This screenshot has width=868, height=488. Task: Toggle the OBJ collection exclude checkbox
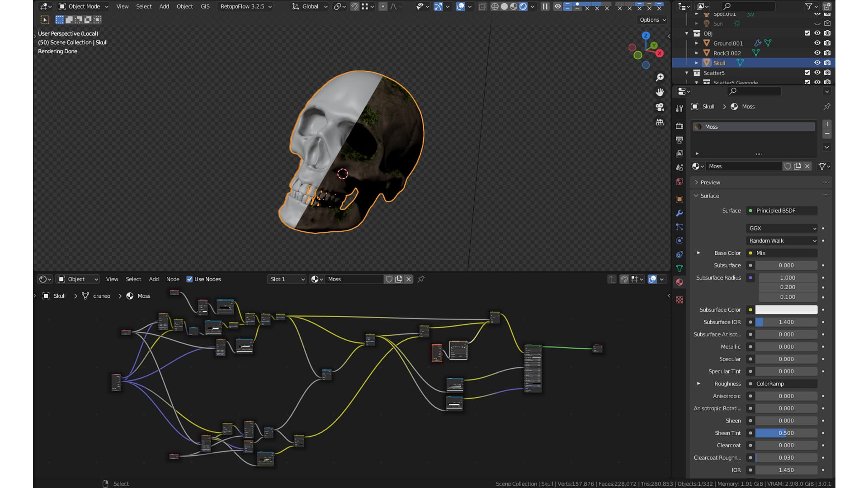coord(807,33)
